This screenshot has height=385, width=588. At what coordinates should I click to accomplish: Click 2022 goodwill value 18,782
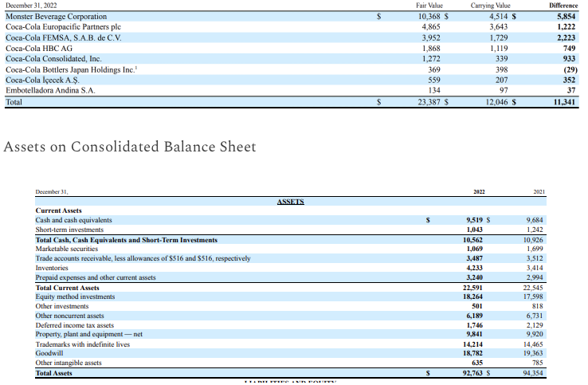pyautogui.click(x=472, y=353)
